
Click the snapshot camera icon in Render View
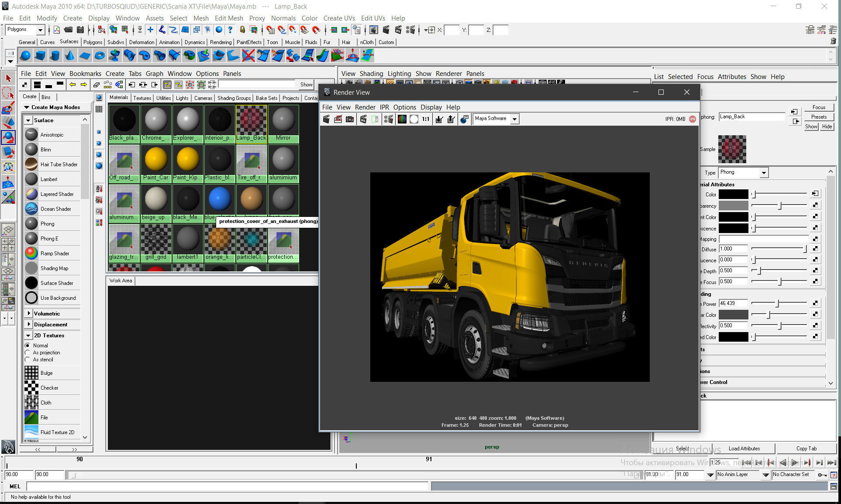(x=350, y=119)
